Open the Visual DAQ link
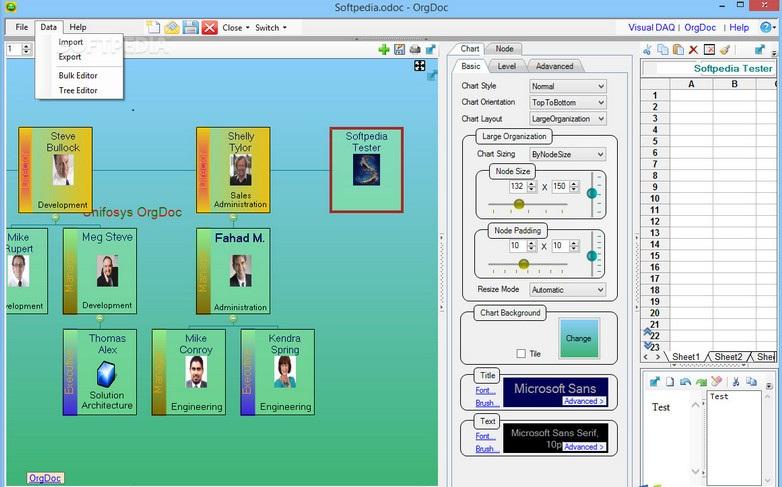This screenshot has width=782, height=487. (x=652, y=27)
